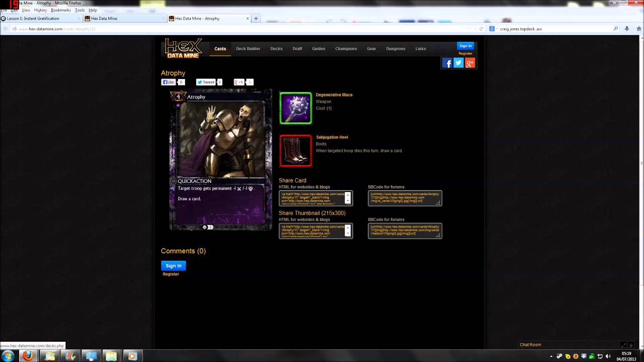
Task: Click the header Register link
Action: (x=465, y=53)
